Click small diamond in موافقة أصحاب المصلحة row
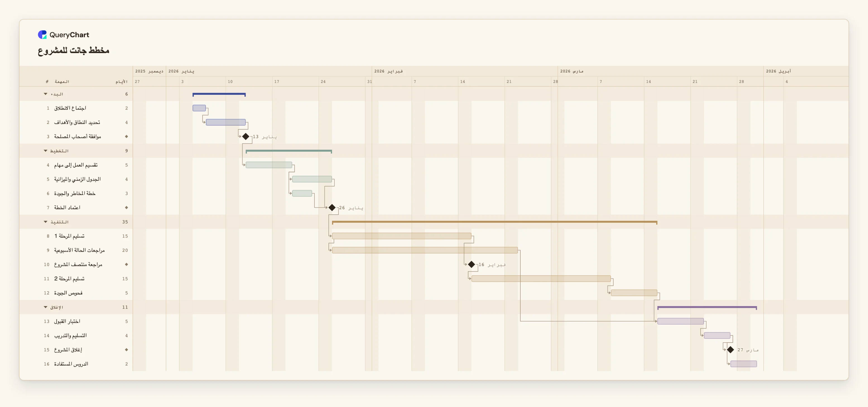This screenshot has height=407, width=868. point(126,136)
